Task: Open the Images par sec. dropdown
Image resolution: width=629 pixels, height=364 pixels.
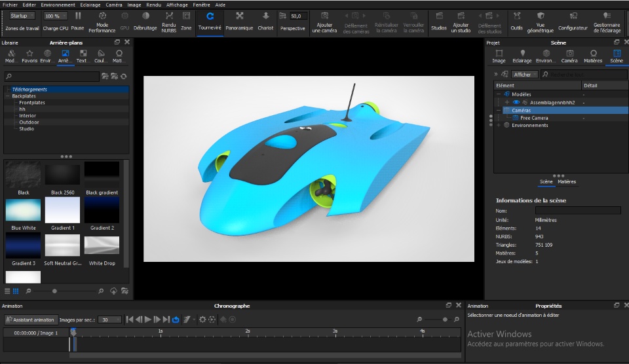Action: pyautogui.click(x=109, y=319)
